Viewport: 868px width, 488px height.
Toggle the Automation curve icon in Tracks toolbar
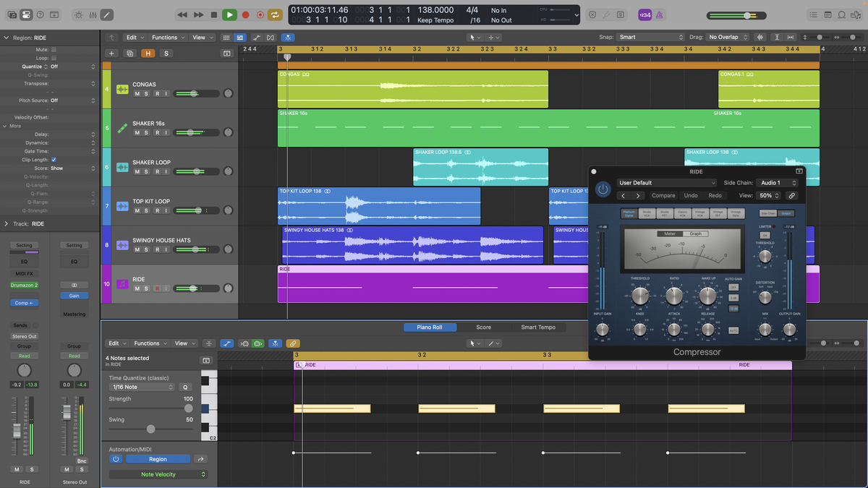tap(256, 37)
